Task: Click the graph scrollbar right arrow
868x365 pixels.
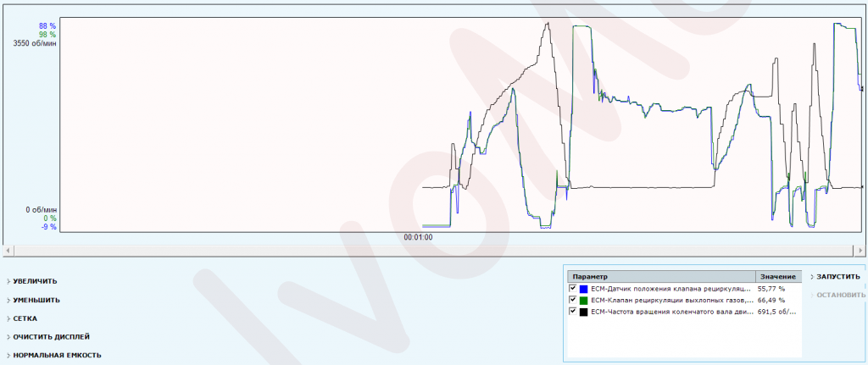Action: click(860, 251)
